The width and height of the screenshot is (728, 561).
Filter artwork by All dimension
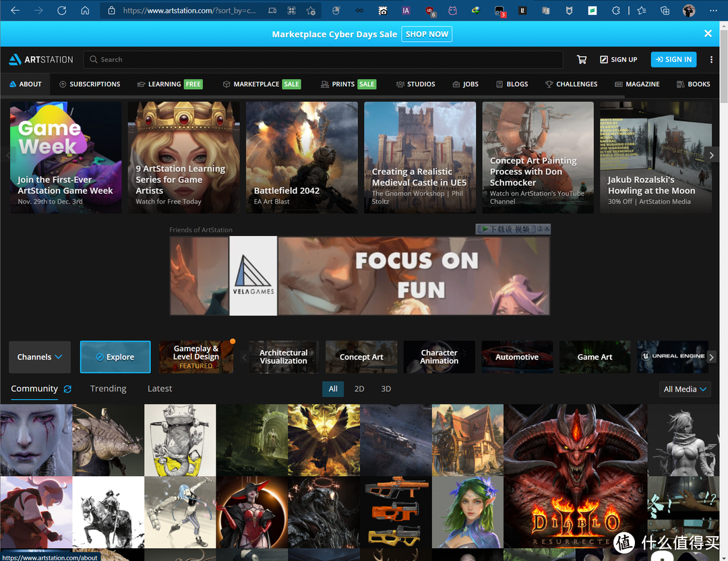pyautogui.click(x=333, y=388)
